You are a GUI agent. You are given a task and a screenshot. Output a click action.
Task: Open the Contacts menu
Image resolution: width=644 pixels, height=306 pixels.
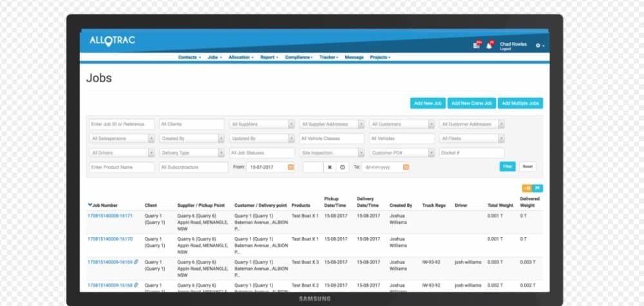(x=189, y=57)
